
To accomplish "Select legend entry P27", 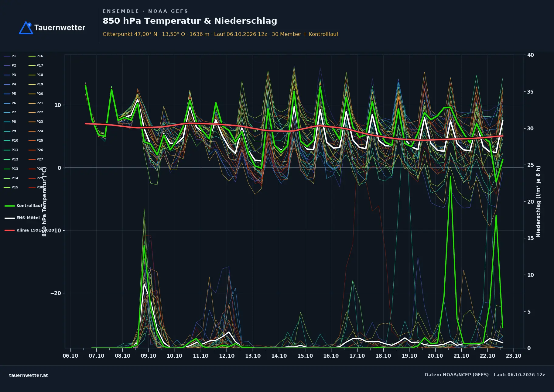I will [x=36, y=160].
